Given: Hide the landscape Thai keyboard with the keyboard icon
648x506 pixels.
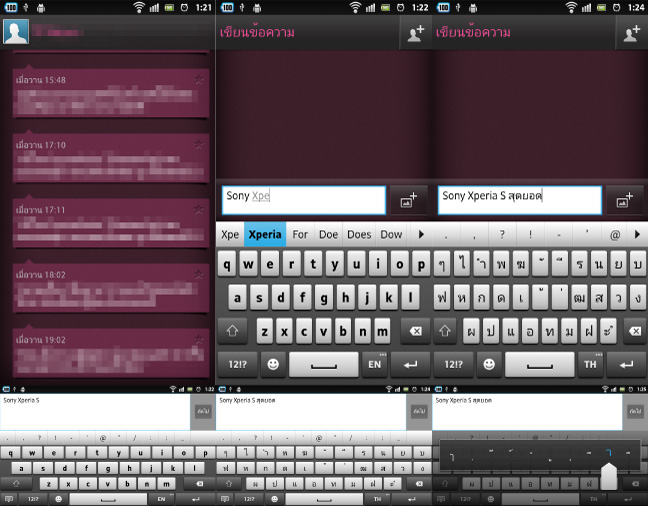Looking at the screenshot, I should click(x=225, y=499).
